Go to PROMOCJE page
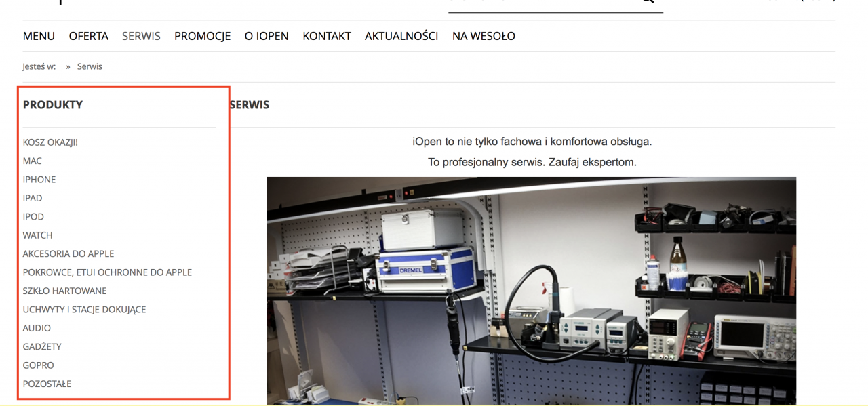The image size is (868, 406). click(x=203, y=36)
